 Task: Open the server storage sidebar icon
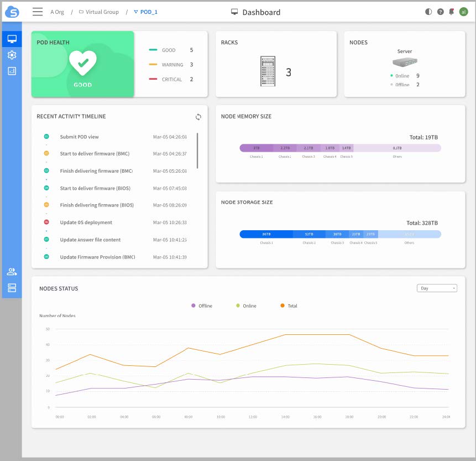click(x=12, y=288)
